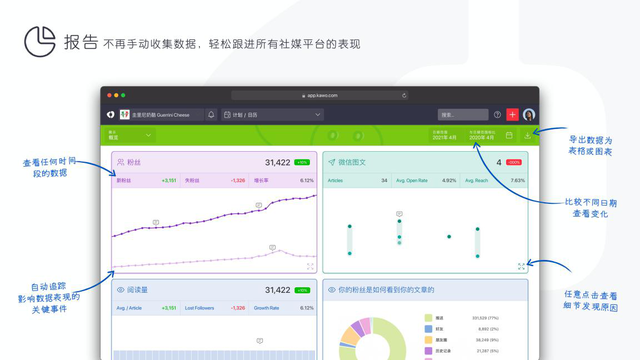Click the 2021年 4月 date range
Screen dimensions: 640x360
444,135
